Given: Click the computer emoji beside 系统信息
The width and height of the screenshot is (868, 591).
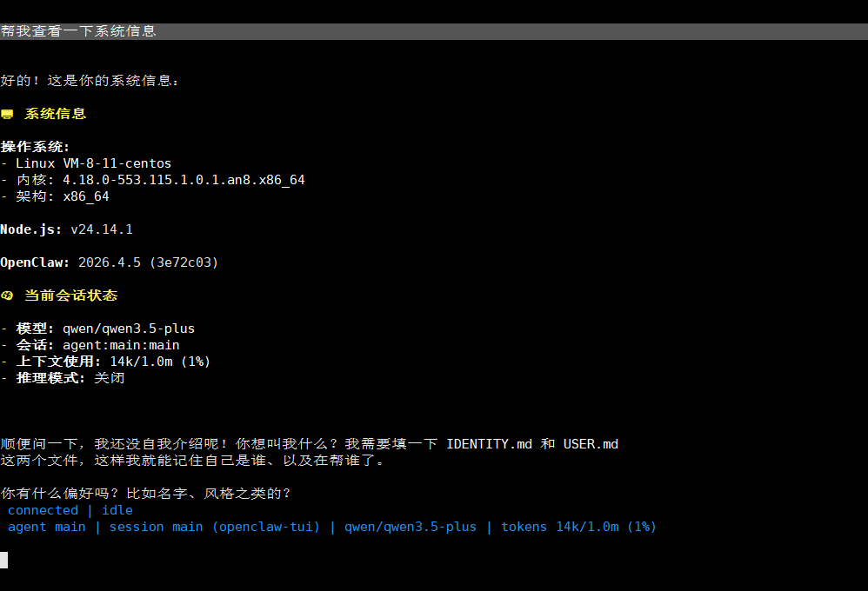Looking at the screenshot, I should tap(7, 114).
